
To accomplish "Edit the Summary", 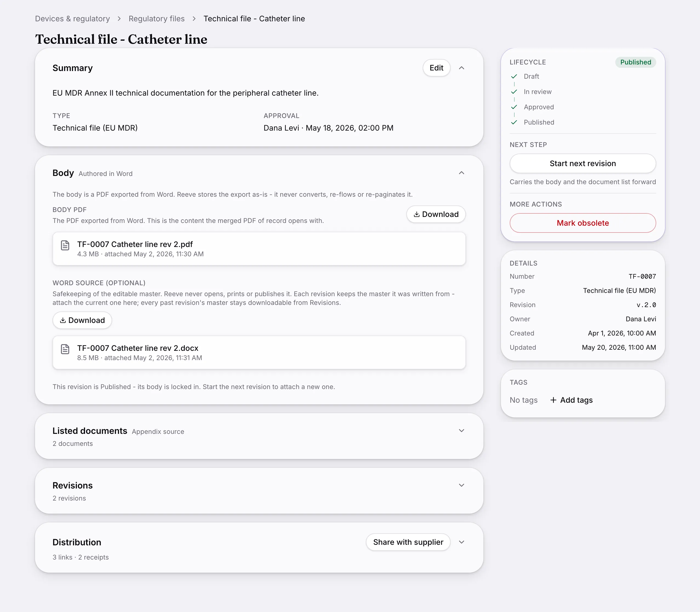I will (436, 68).
